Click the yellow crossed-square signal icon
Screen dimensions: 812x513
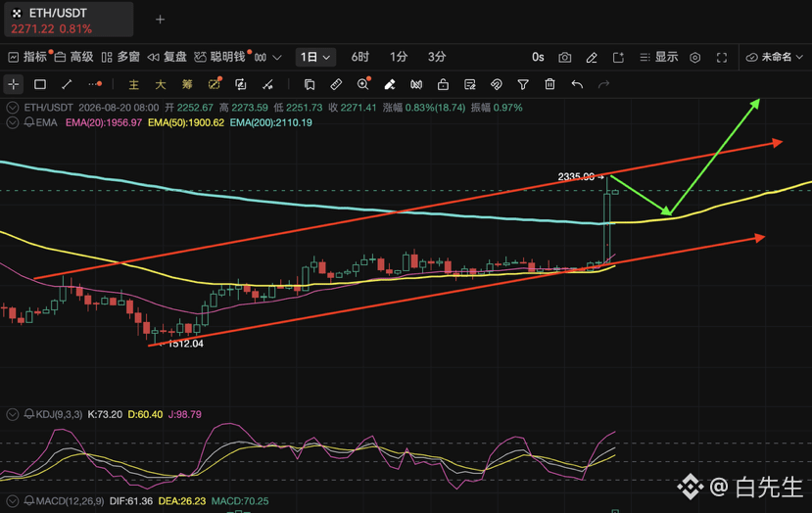(x=215, y=84)
